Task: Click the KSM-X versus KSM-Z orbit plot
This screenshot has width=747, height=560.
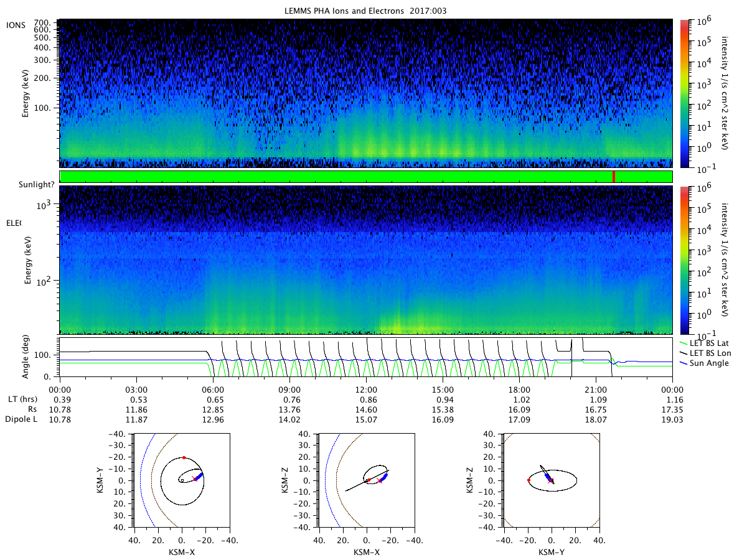Action: 366,480
